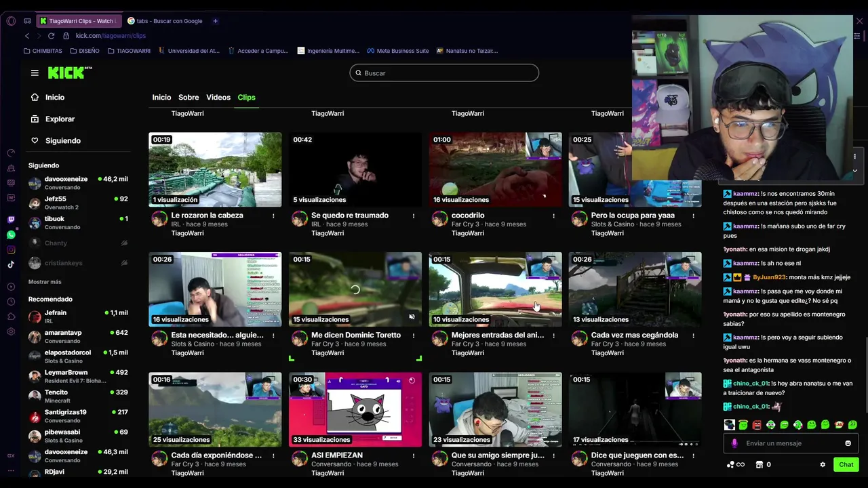This screenshot has width=868, height=488.
Task: Open the Siguiendo sidebar item
Action: coord(55,140)
